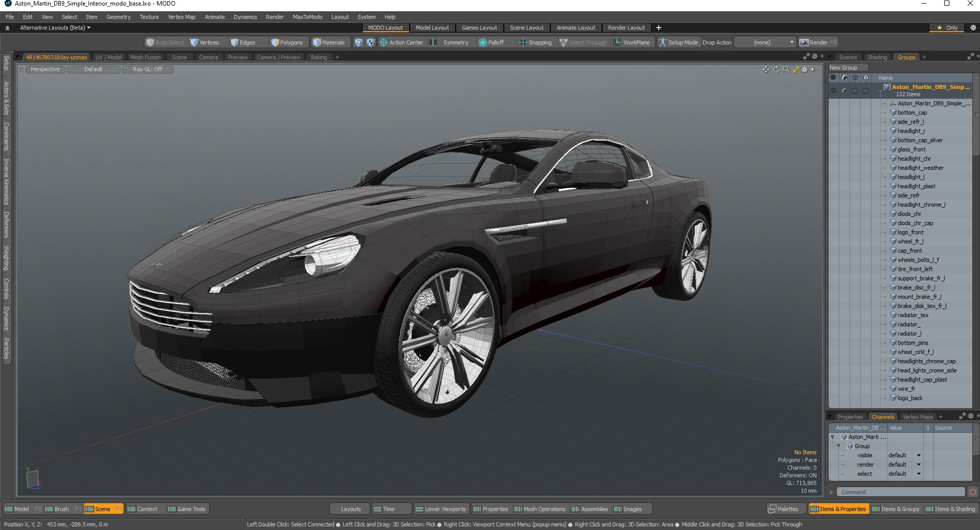The width and height of the screenshot is (980, 530).
Task: Select the logo_front item
Action: (910, 232)
